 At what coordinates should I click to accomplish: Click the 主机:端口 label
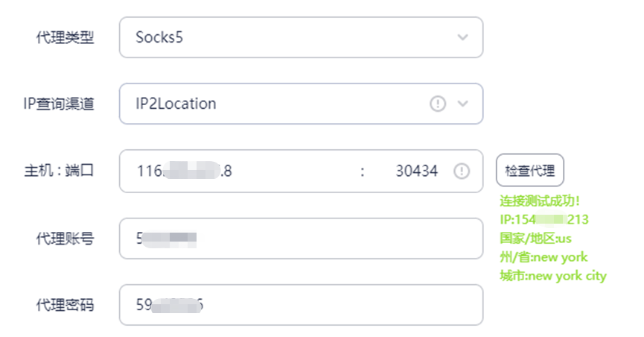[x=59, y=171]
